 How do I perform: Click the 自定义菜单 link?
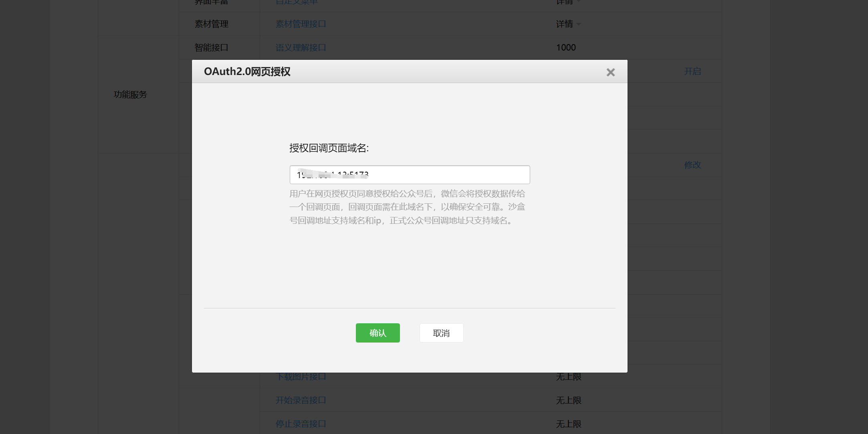[x=296, y=2]
